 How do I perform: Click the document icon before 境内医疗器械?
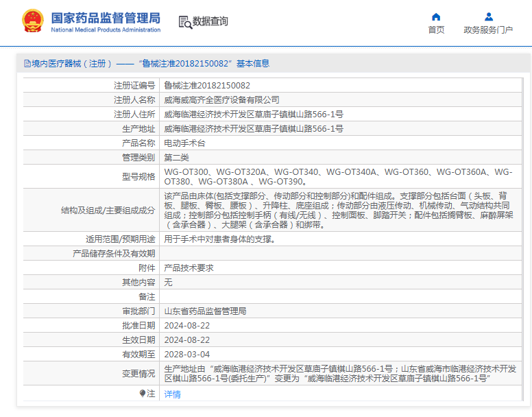(27, 64)
